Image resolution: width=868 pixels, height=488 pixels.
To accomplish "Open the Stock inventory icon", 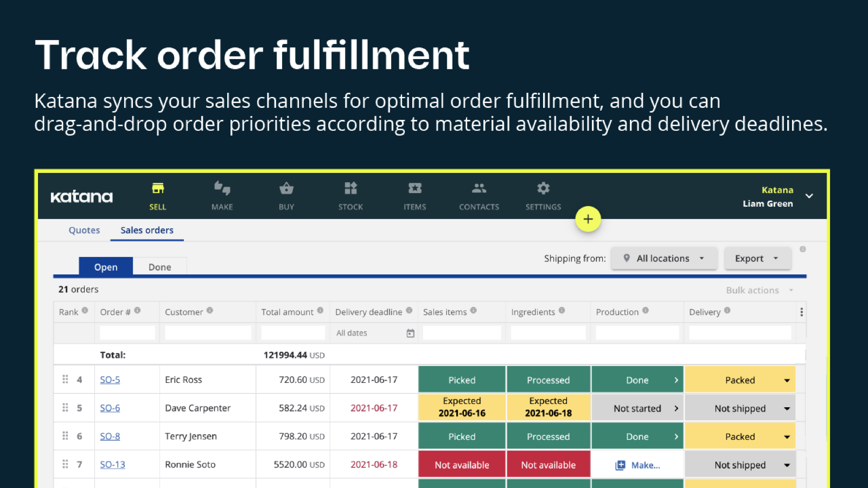I will 350,189.
